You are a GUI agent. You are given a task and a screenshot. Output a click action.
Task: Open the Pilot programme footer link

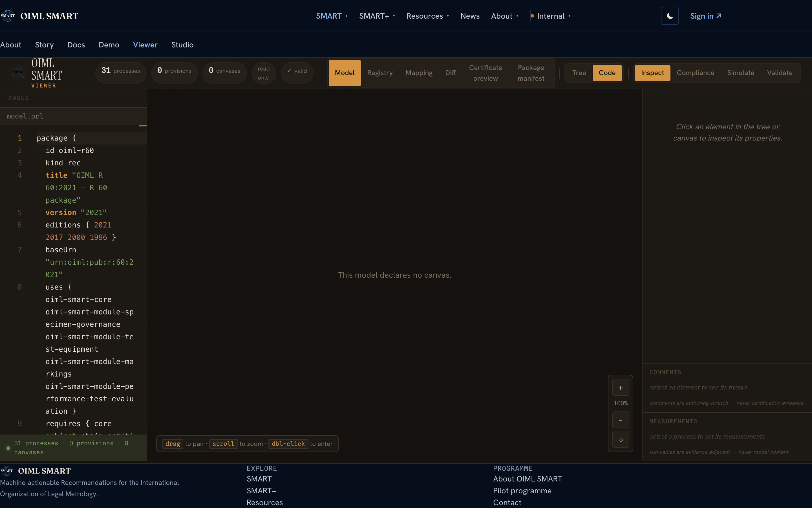tap(522, 491)
